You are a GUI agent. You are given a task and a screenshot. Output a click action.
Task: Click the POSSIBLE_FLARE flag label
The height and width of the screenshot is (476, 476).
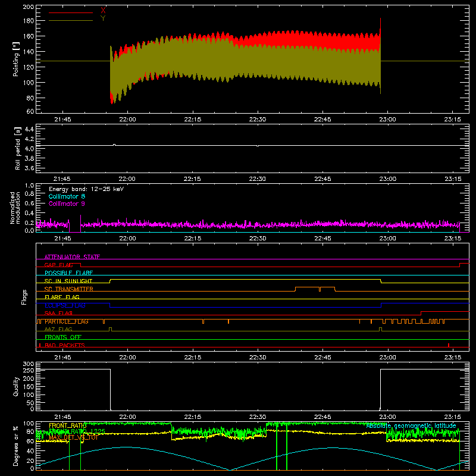(x=68, y=273)
